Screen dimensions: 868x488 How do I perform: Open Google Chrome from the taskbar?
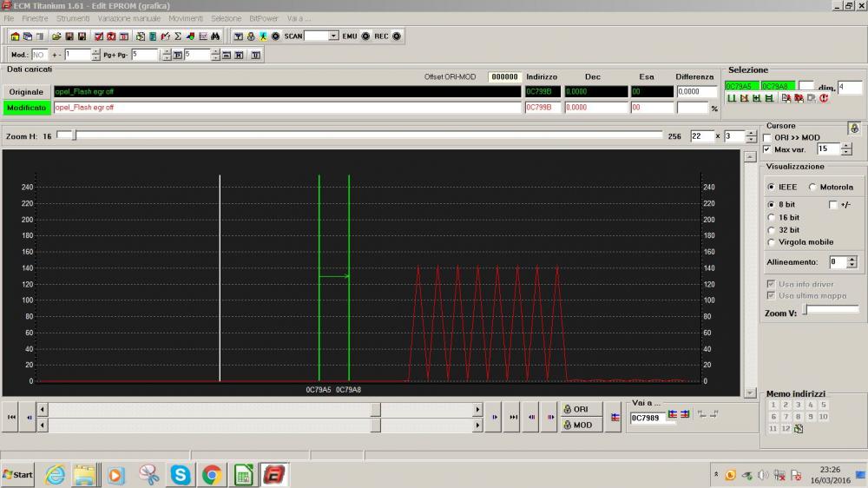(x=212, y=475)
